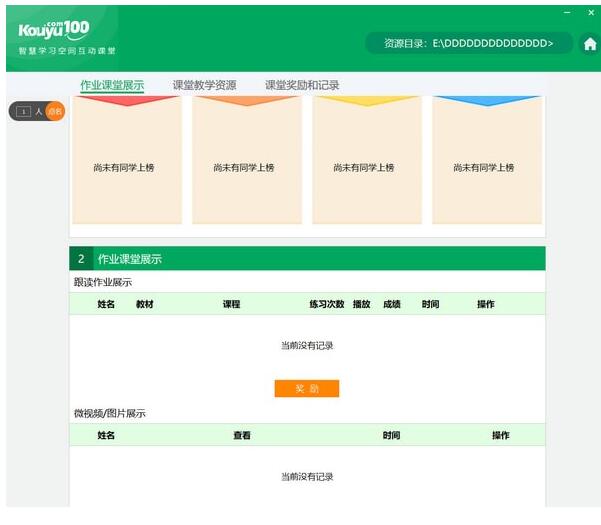
Task: Click the student count icon on left
Action: pyautogui.click(x=25, y=111)
